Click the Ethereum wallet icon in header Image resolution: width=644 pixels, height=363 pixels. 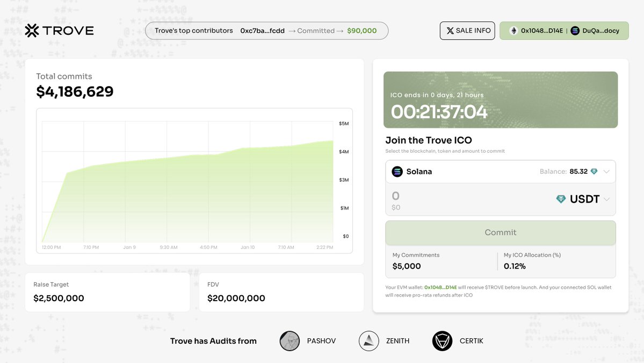(x=513, y=31)
